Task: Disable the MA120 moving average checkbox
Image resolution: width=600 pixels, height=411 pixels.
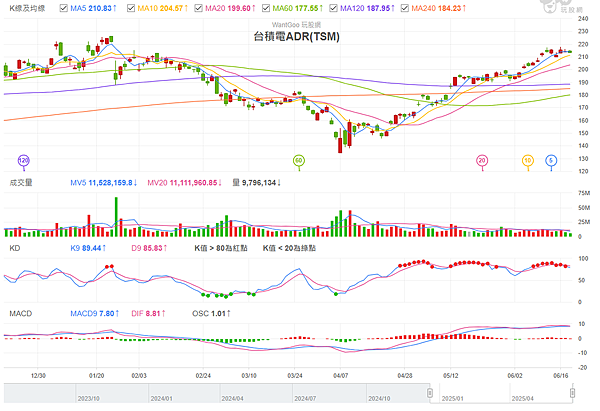Action: point(333,8)
